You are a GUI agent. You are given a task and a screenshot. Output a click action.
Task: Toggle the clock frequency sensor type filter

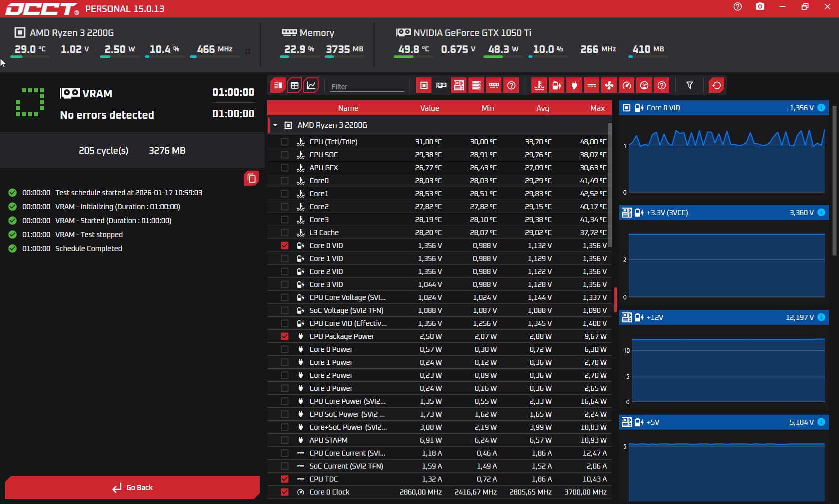(x=627, y=85)
